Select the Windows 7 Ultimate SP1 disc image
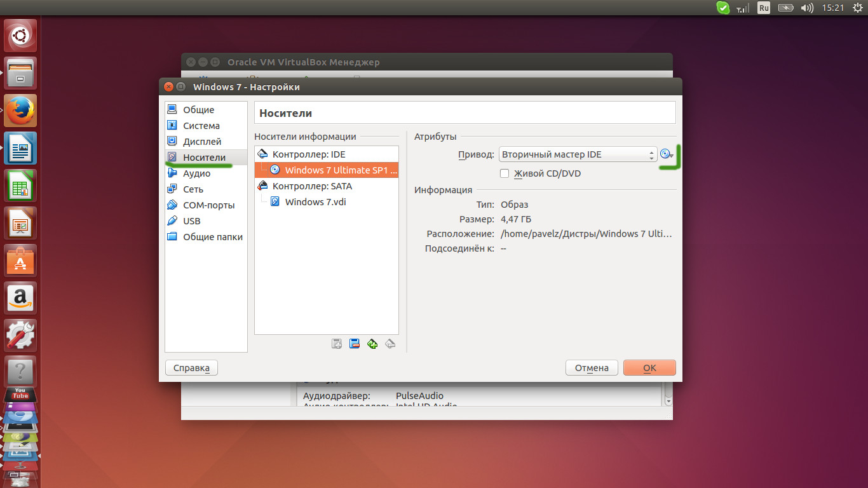This screenshot has width=868, height=488. (x=327, y=170)
